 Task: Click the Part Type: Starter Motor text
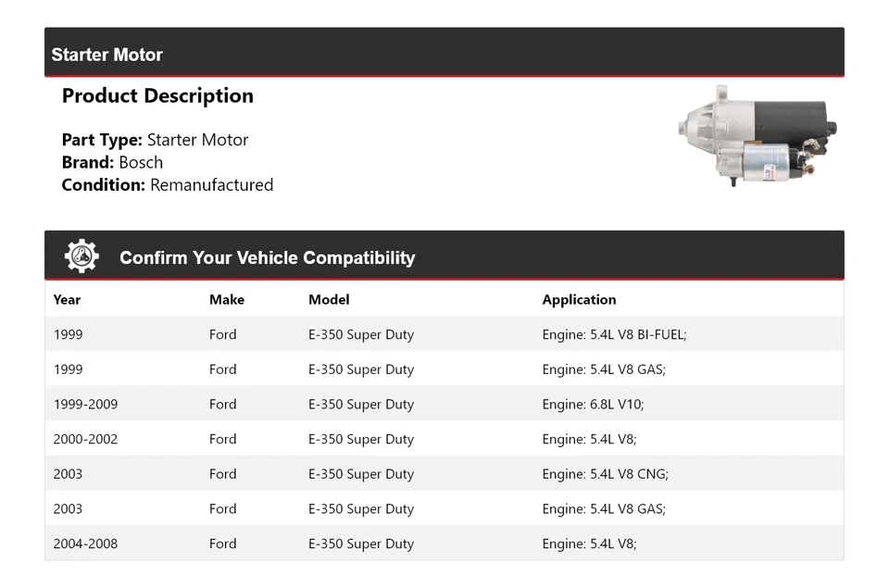(x=155, y=140)
